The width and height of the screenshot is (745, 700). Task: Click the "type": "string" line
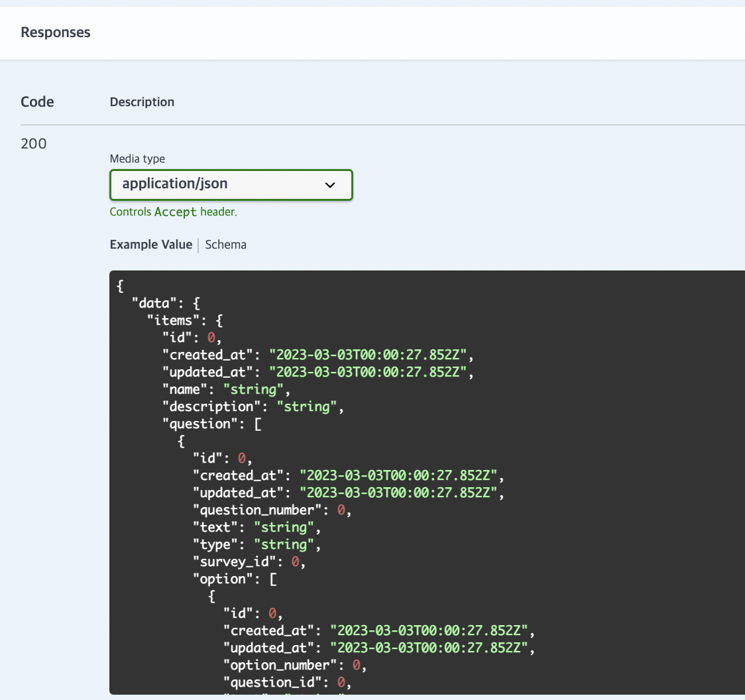257,545
